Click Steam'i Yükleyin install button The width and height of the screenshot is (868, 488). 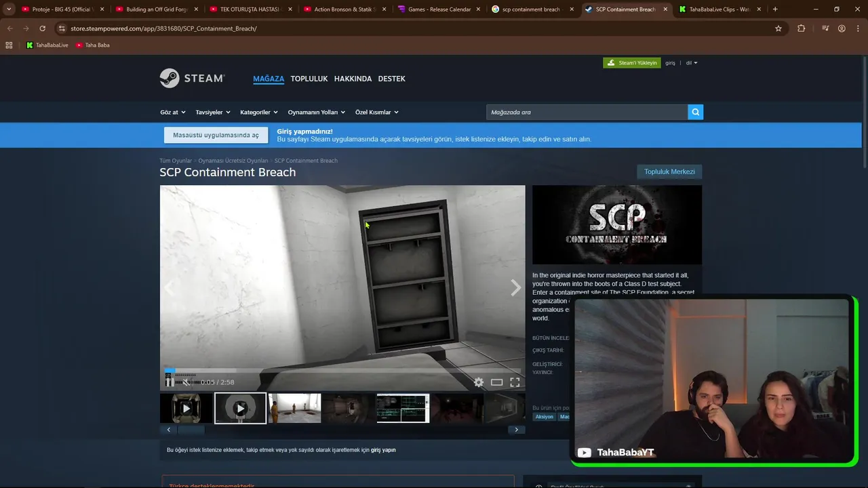click(x=632, y=63)
